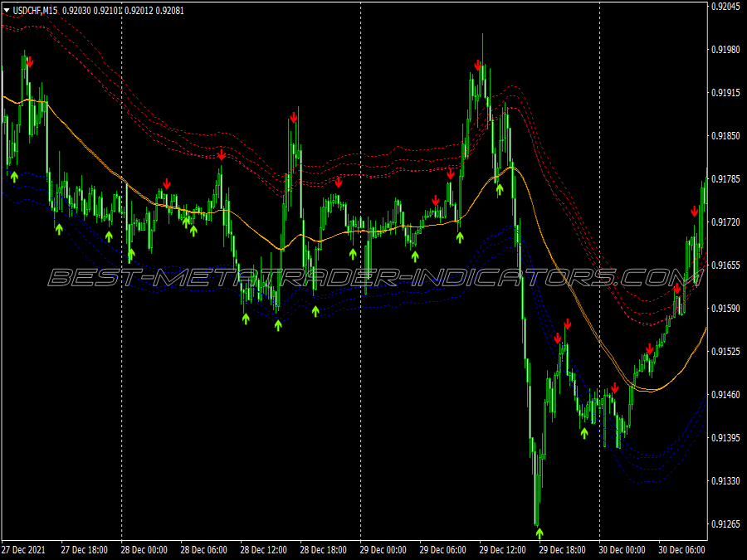Select the open price value 0.92030

click(x=76, y=10)
